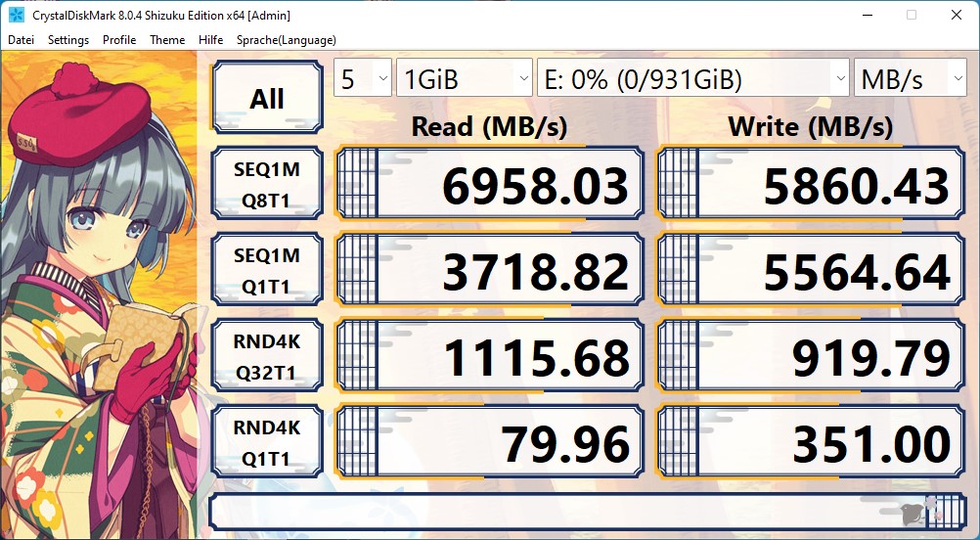Click the Shizuku character artwork
This screenshot has width=980, height=540.
(99, 295)
